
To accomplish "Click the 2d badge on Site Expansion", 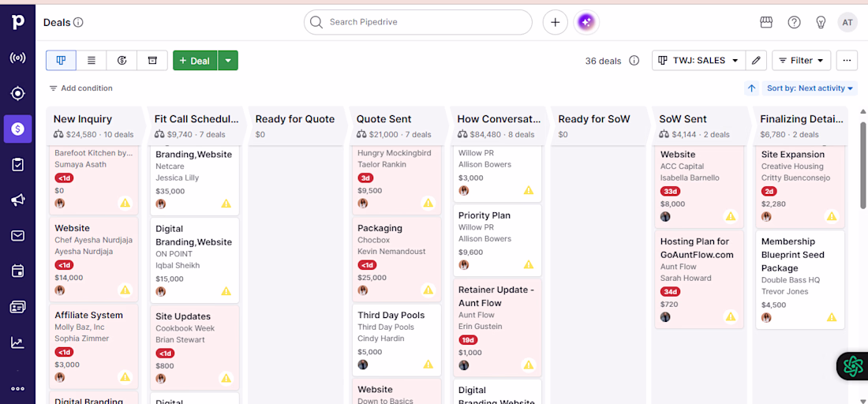I will click(x=769, y=191).
